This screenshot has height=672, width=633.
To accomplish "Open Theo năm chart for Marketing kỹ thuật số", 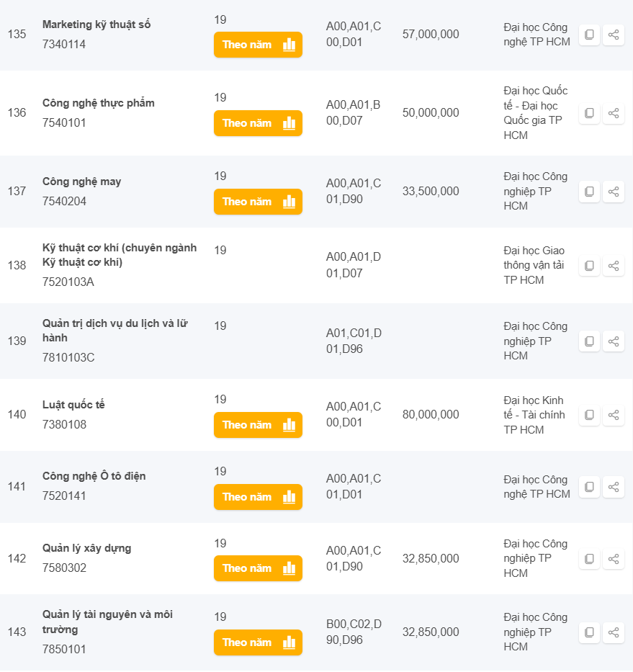I will click(258, 45).
